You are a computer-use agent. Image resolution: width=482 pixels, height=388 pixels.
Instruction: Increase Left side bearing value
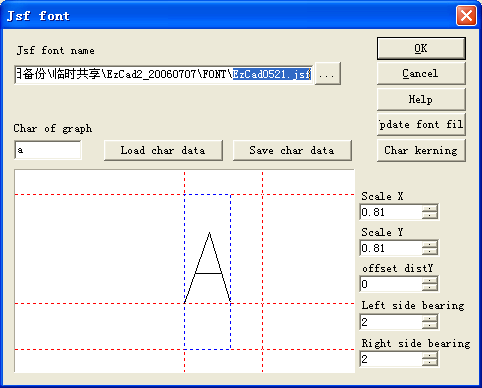point(430,318)
